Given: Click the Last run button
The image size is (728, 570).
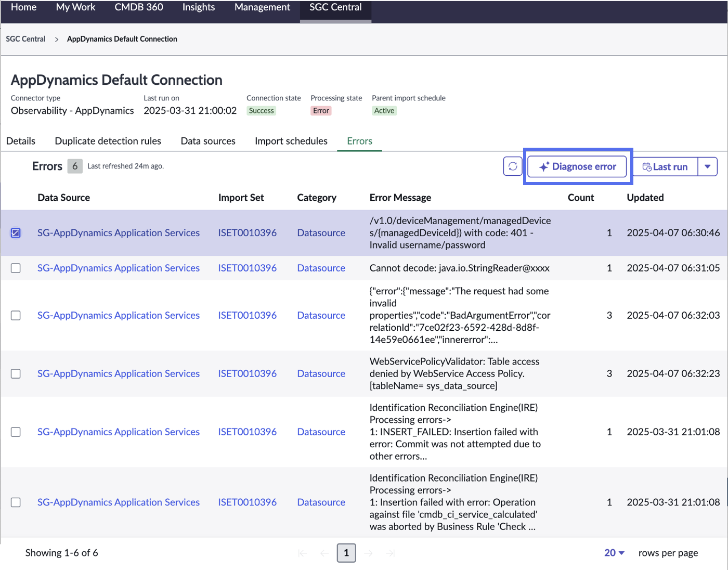Looking at the screenshot, I should tap(665, 166).
